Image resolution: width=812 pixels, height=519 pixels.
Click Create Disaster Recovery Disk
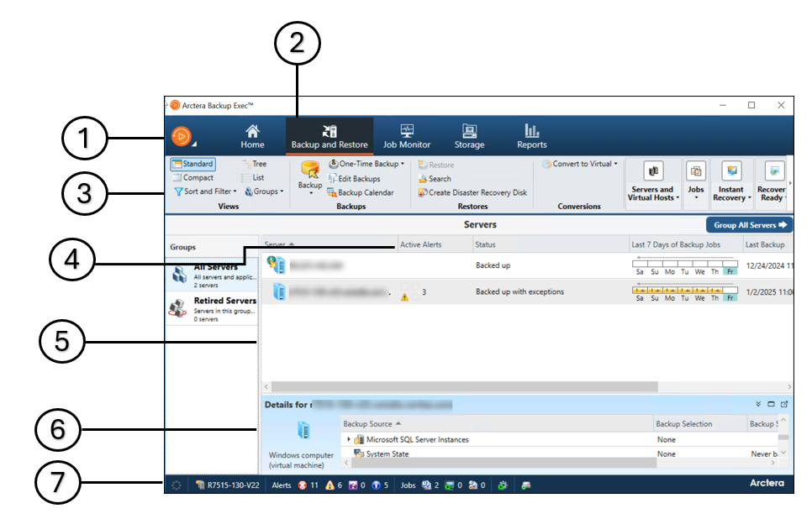(x=472, y=192)
